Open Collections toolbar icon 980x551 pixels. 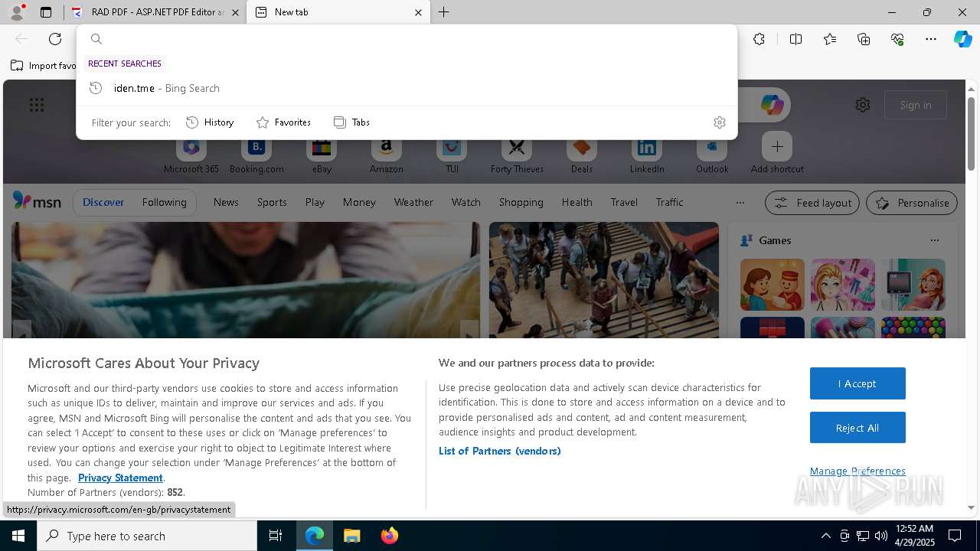pos(864,39)
